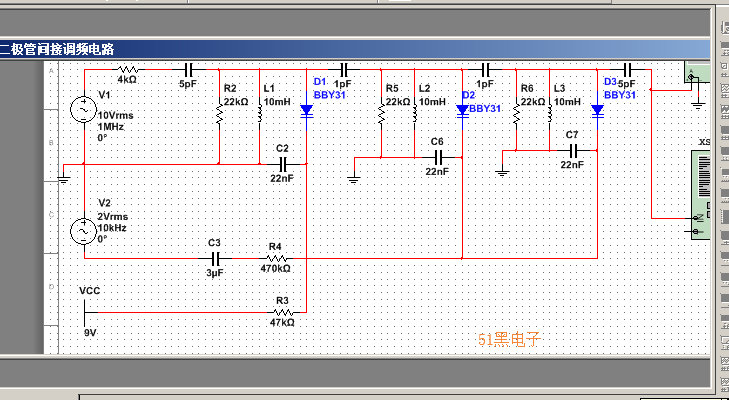Select the V2 AC voltage source symbol
729x400 pixels.
coord(84,232)
